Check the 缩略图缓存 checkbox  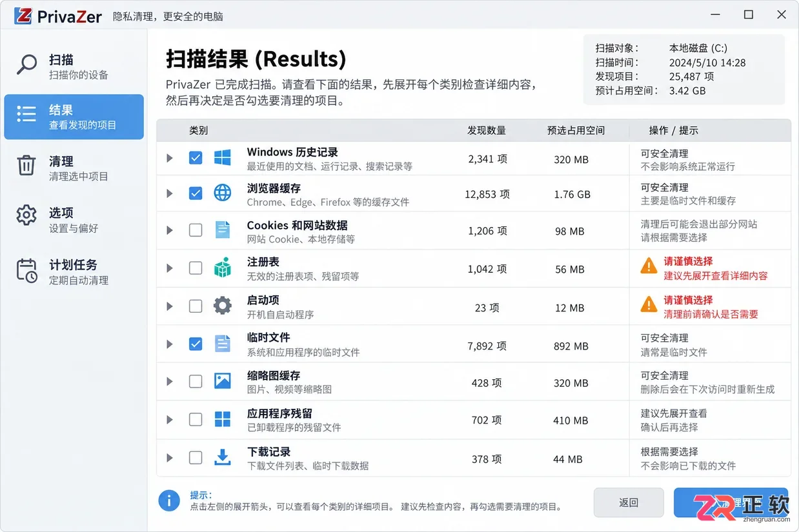click(196, 382)
